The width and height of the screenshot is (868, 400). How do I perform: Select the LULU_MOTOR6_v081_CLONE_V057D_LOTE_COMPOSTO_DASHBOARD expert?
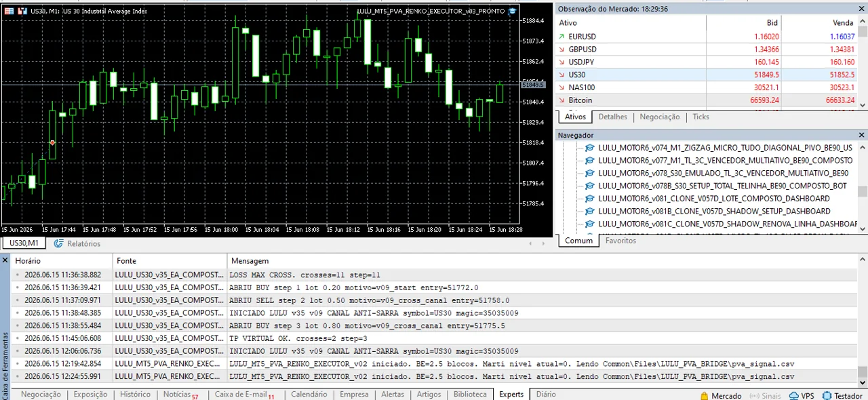(x=714, y=199)
